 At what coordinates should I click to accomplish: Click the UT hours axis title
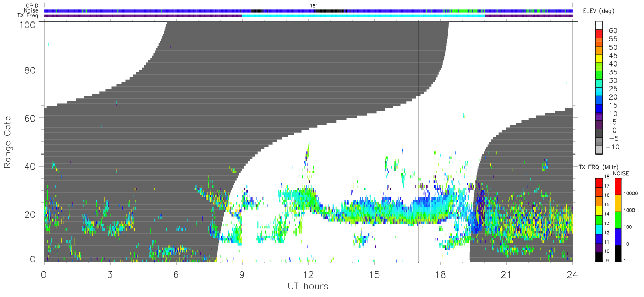coord(308,287)
